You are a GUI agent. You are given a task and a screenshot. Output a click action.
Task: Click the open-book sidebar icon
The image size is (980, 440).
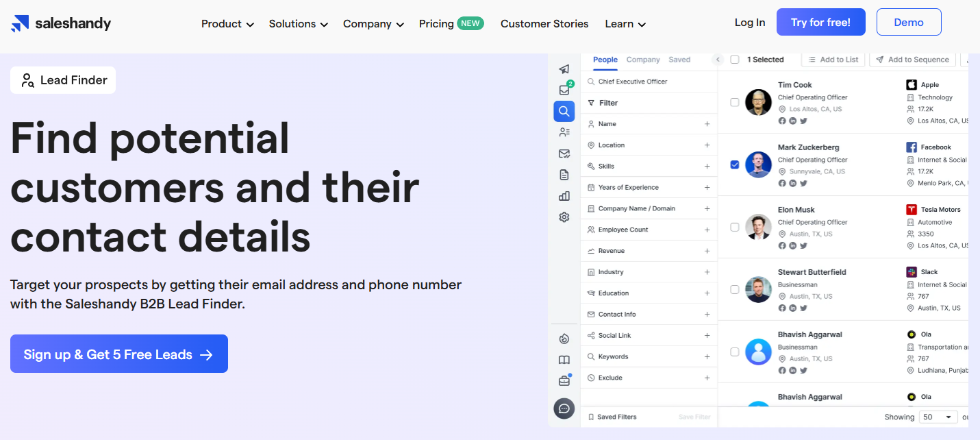click(564, 360)
